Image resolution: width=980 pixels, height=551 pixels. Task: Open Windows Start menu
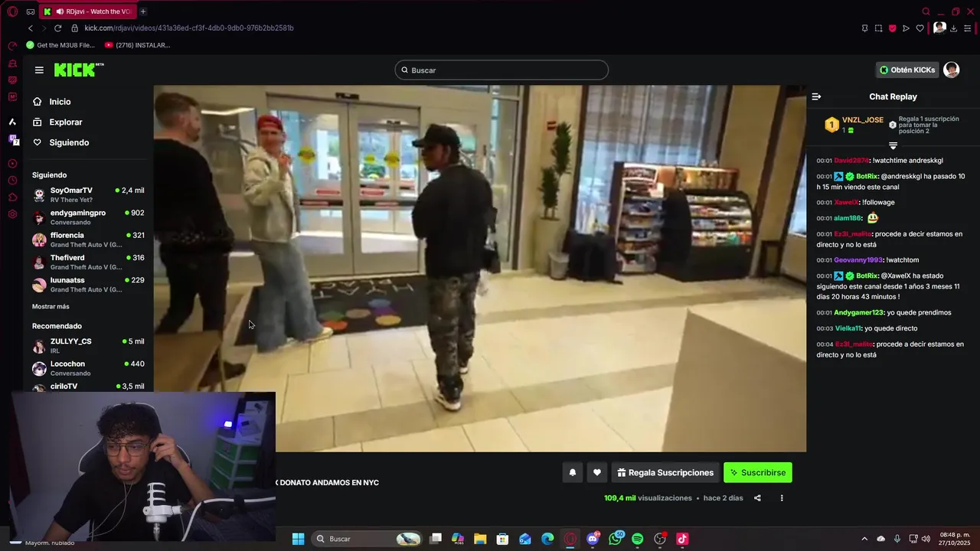click(x=298, y=539)
